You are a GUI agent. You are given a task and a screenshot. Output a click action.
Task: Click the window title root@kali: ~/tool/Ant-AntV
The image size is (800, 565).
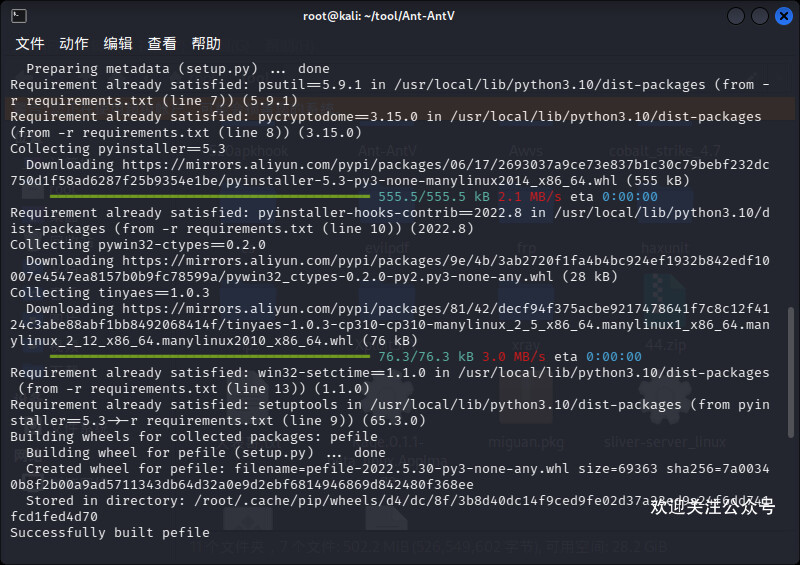[x=379, y=16]
